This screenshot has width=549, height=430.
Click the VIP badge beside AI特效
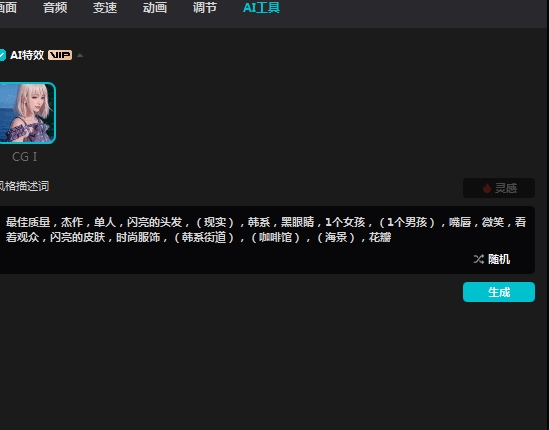pyautogui.click(x=60, y=55)
